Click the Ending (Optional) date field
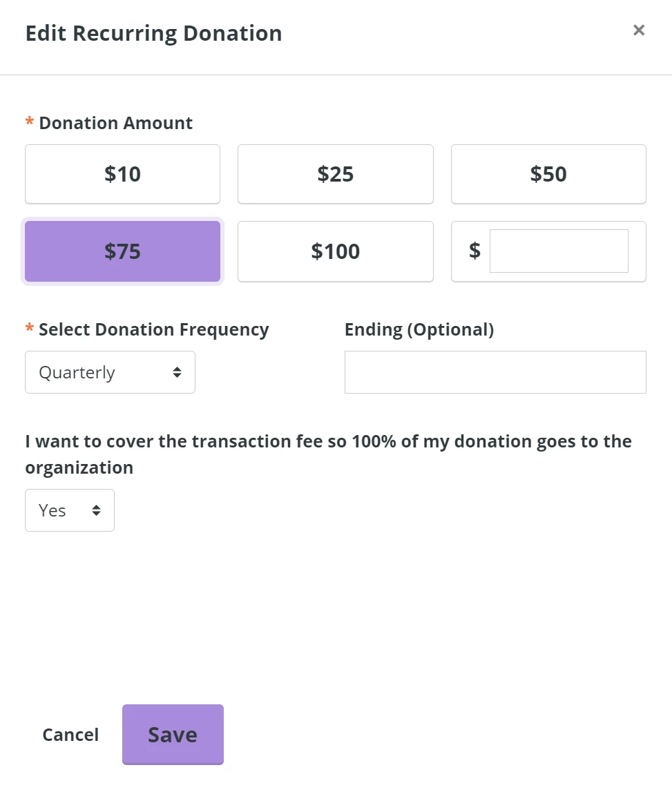 click(x=495, y=371)
